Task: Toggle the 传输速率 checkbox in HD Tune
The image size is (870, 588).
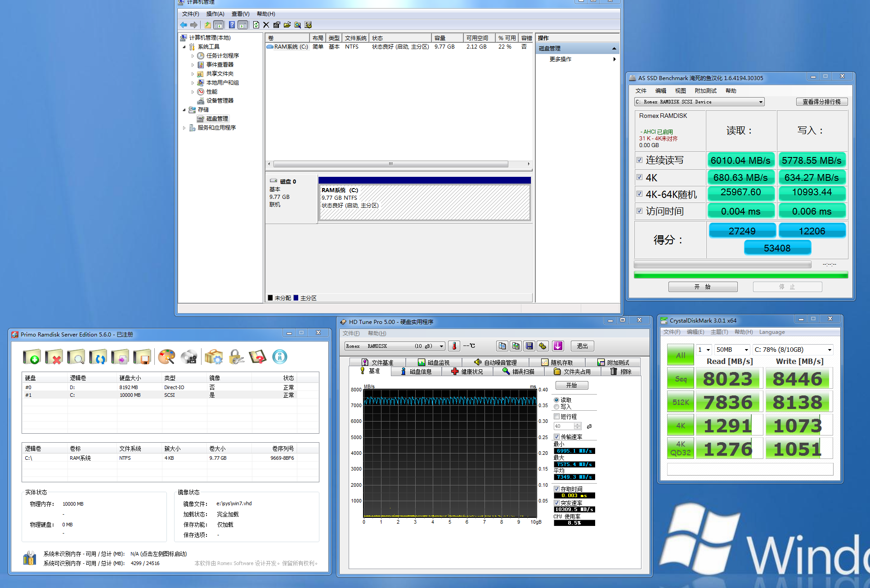Action: (556, 437)
